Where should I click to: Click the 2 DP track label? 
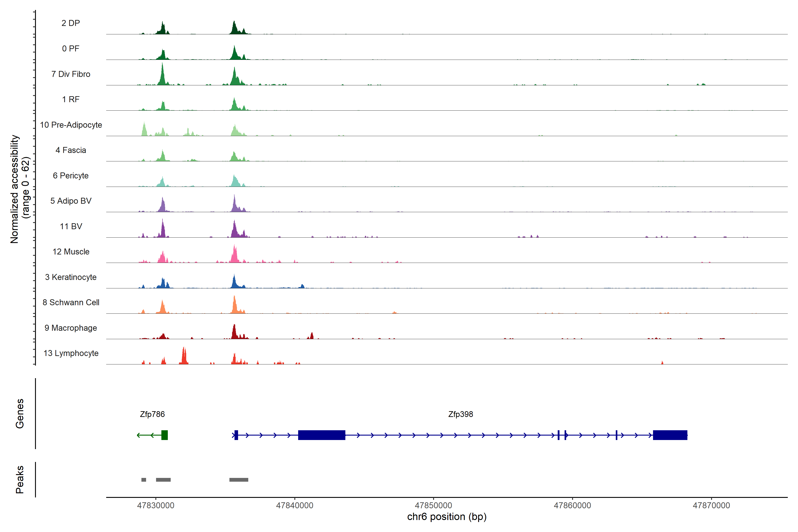tap(70, 23)
